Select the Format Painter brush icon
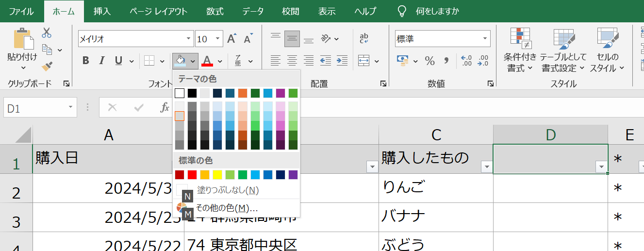This screenshot has height=251, width=644. (x=47, y=66)
